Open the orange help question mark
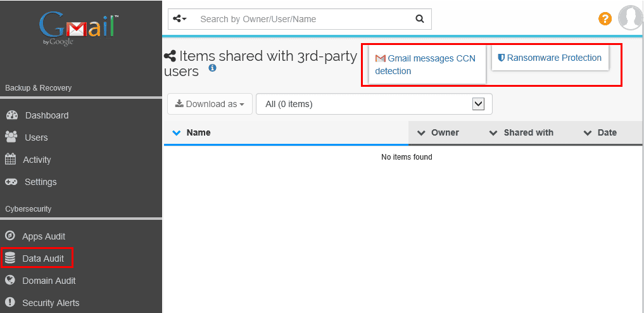This screenshot has width=644, height=313. click(605, 19)
